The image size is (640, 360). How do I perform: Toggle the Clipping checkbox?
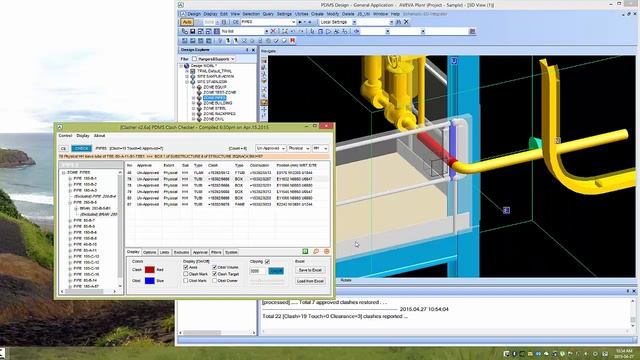(267, 261)
